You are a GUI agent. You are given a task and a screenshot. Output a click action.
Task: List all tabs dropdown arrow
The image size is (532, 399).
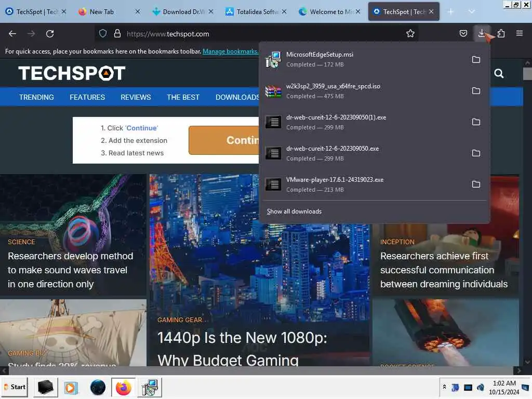471,11
